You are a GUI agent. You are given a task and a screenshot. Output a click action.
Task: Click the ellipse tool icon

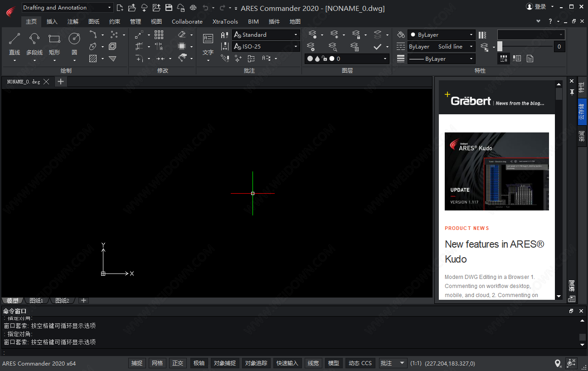tap(93, 46)
